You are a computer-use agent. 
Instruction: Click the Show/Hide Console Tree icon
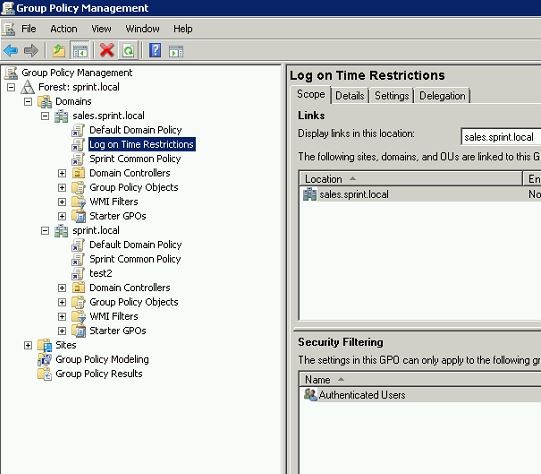(80, 51)
